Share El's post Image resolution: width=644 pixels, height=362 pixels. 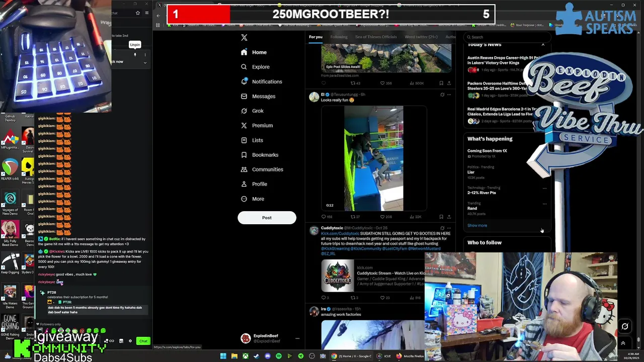pyautogui.click(x=449, y=217)
